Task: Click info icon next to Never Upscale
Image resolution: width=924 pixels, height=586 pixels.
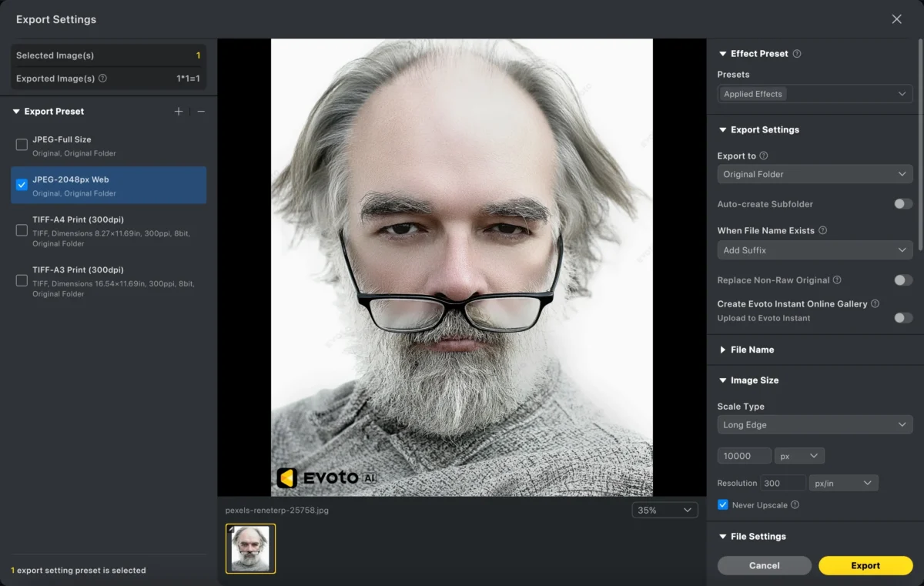Action: click(795, 505)
